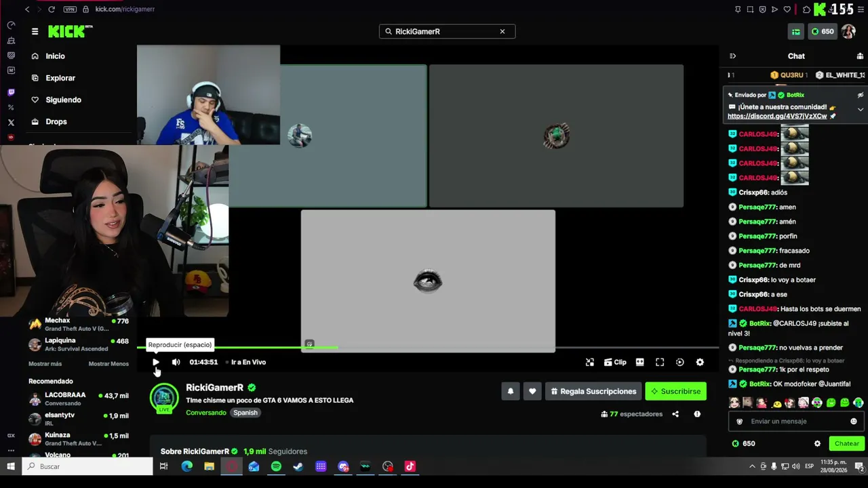This screenshot has height=488, width=868.
Task: Open Twitch in the Opera sidebar
Action: (11, 92)
